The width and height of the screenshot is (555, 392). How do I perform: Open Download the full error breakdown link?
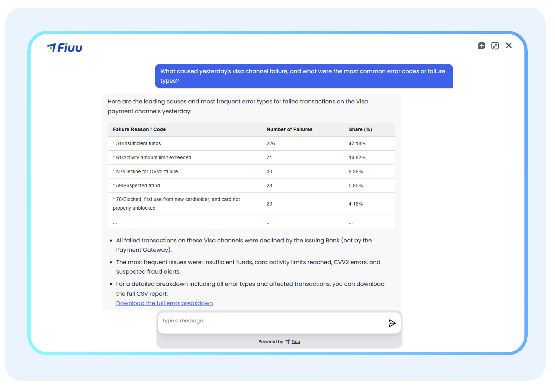pyautogui.click(x=164, y=303)
